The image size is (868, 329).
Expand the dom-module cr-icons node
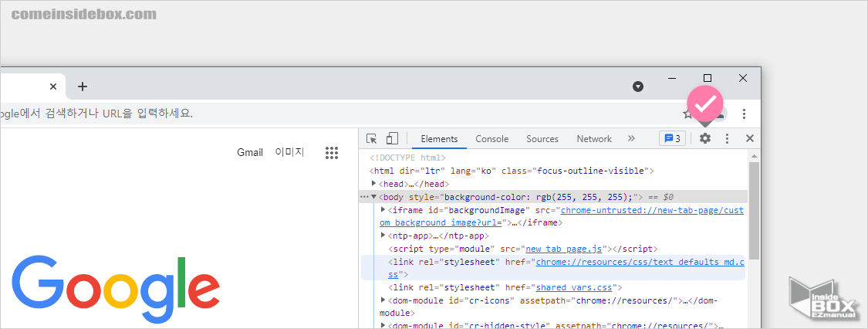point(383,300)
